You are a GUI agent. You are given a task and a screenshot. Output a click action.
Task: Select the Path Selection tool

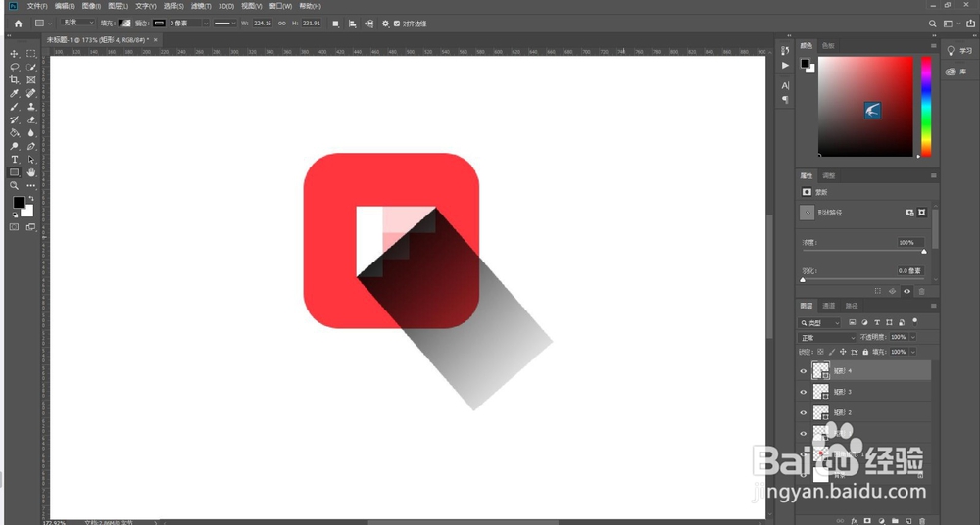pyautogui.click(x=31, y=160)
